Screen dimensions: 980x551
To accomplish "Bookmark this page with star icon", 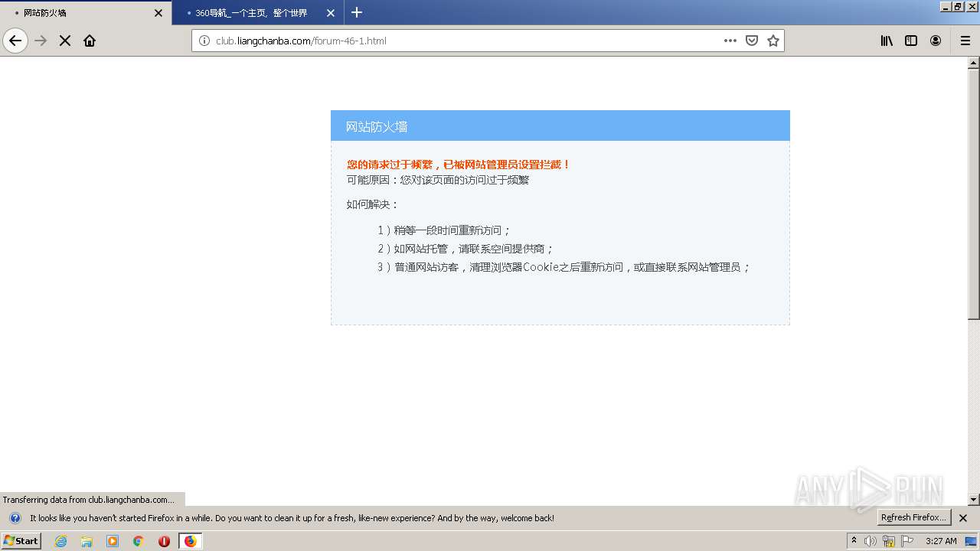I will click(773, 41).
